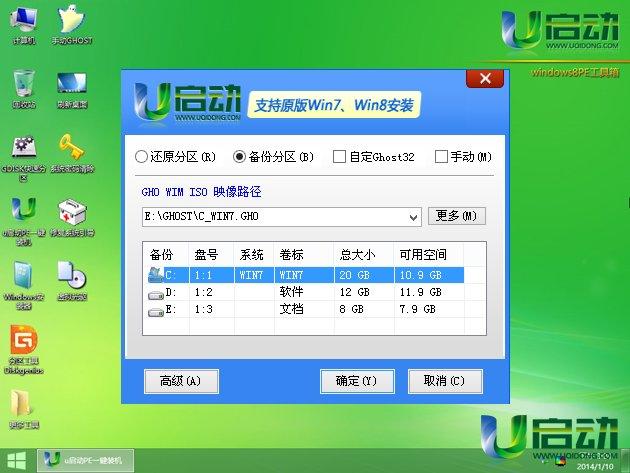Image resolution: width=630 pixels, height=473 pixels.
Task: Open the tools folder desktop icon
Action: click(x=24, y=409)
